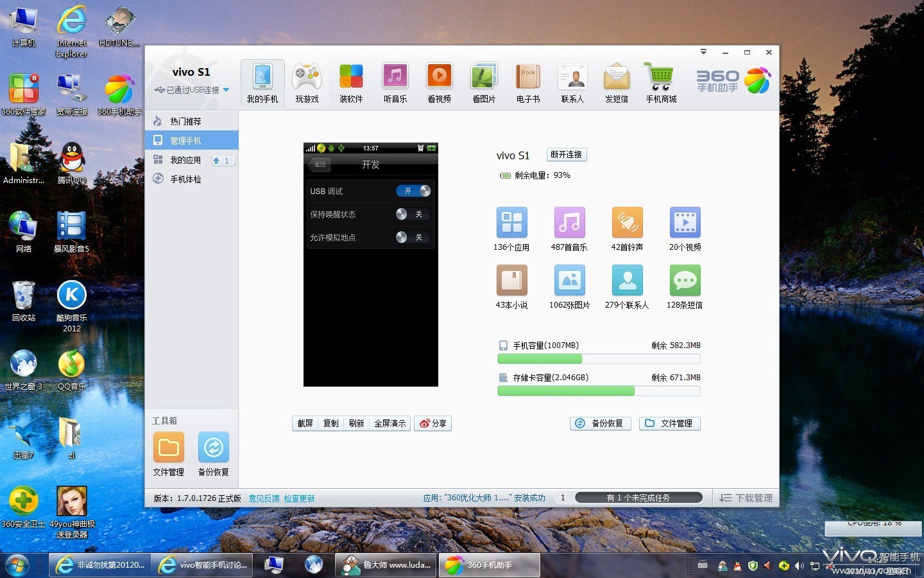
Task: Click the 手机容量 storage progress bar
Action: pyautogui.click(x=599, y=359)
